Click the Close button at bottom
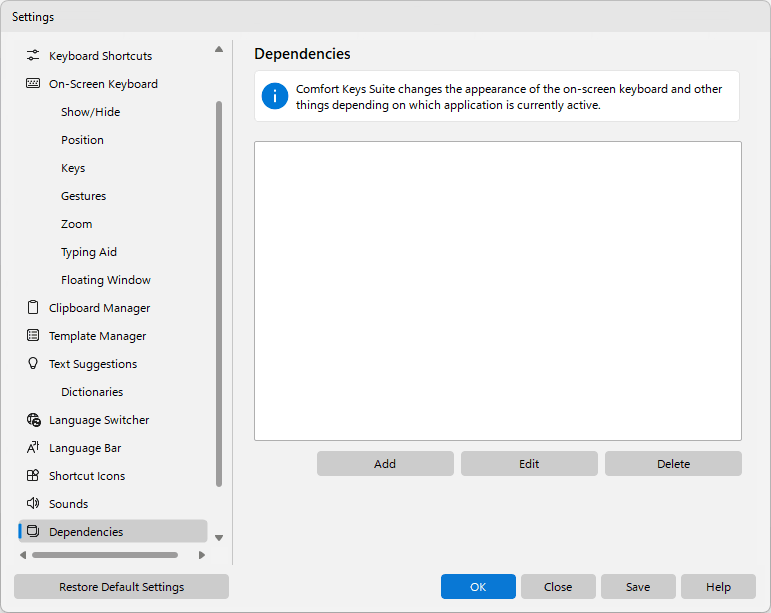 (x=558, y=586)
